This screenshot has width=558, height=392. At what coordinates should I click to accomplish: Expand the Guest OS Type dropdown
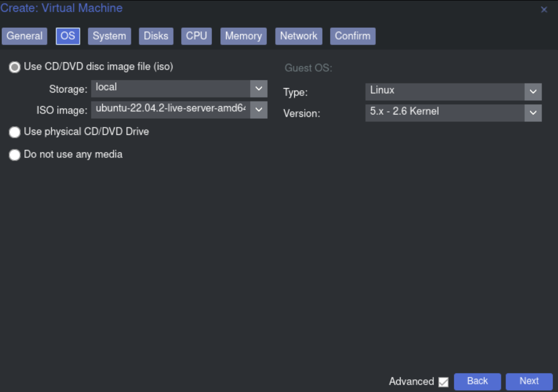[x=533, y=92]
